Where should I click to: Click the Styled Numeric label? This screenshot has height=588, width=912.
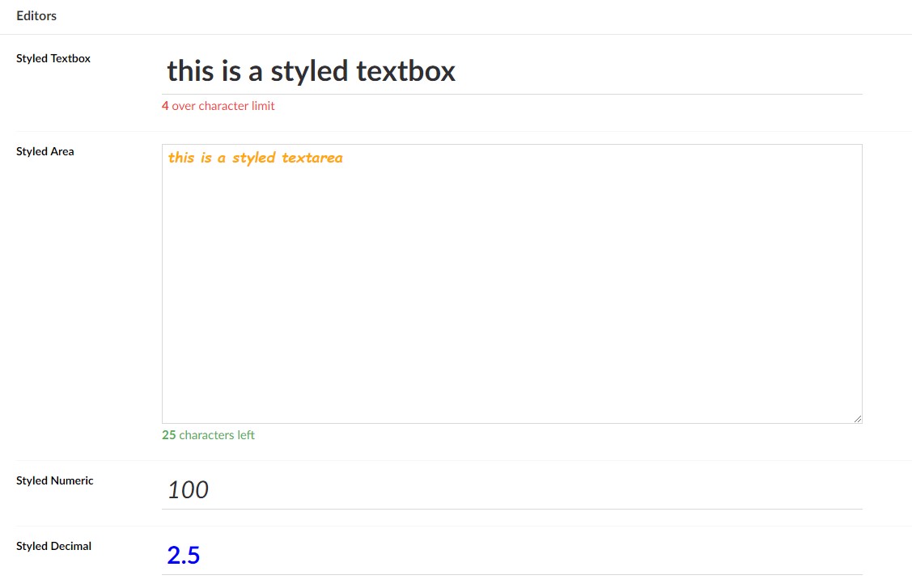pos(55,480)
